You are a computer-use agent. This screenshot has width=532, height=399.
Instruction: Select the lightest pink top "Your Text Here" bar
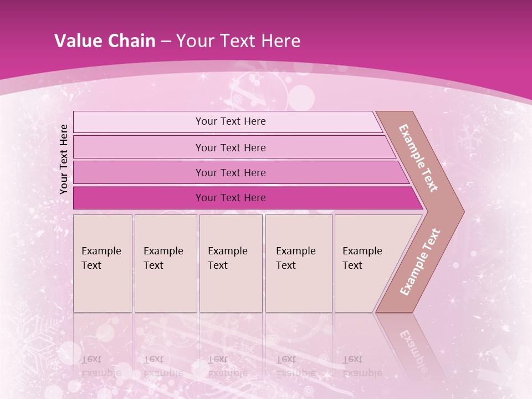pos(231,121)
